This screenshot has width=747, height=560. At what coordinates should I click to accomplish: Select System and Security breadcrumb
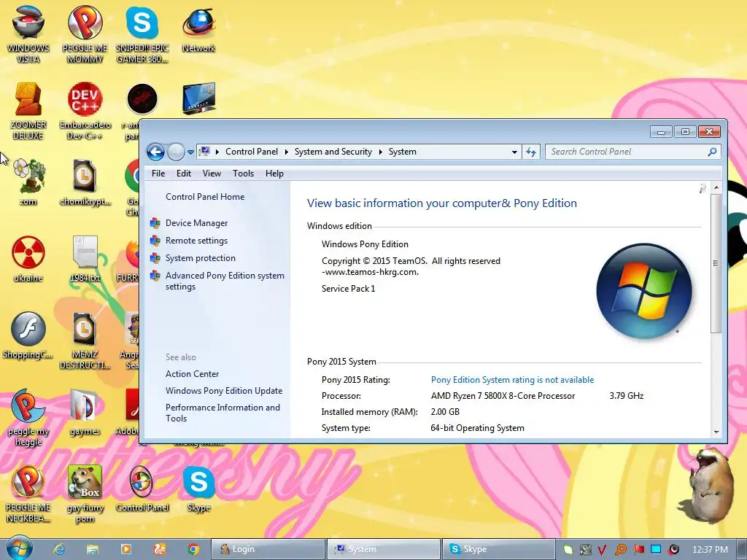[333, 152]
